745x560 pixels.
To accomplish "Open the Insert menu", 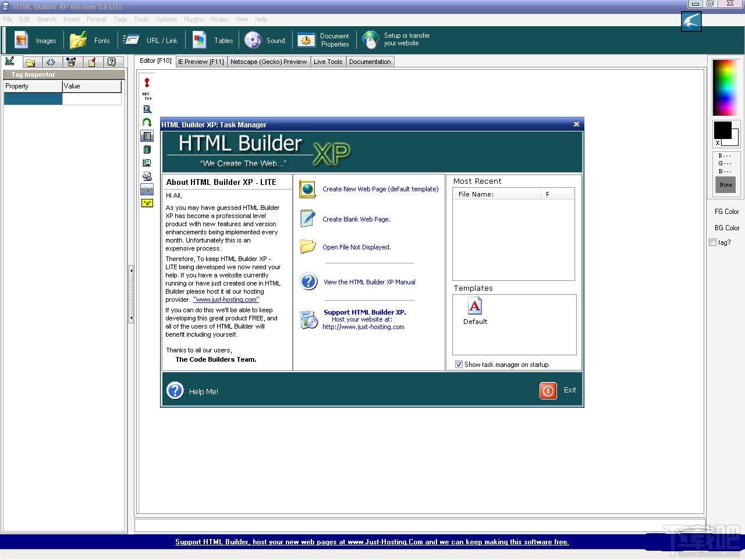I will (72, 19).
